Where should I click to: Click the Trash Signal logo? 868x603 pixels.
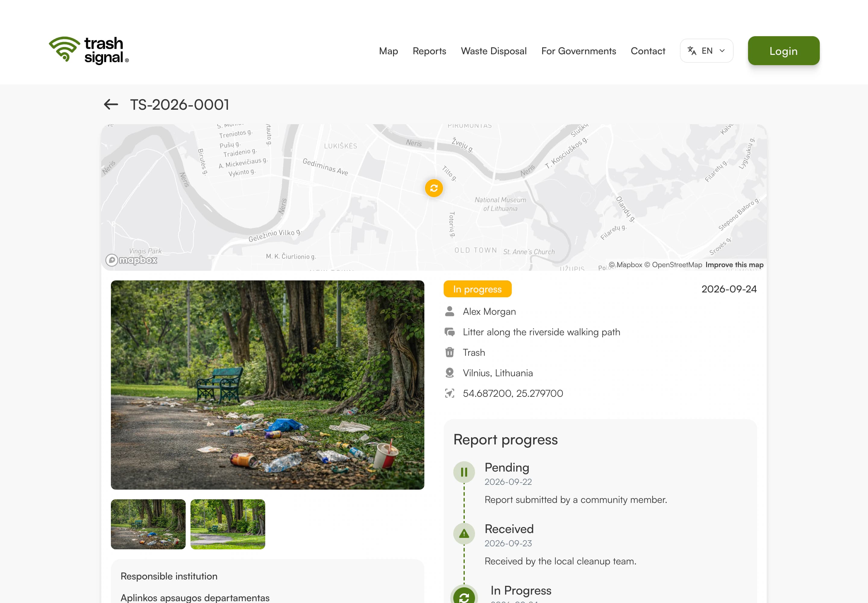[89, 50]
